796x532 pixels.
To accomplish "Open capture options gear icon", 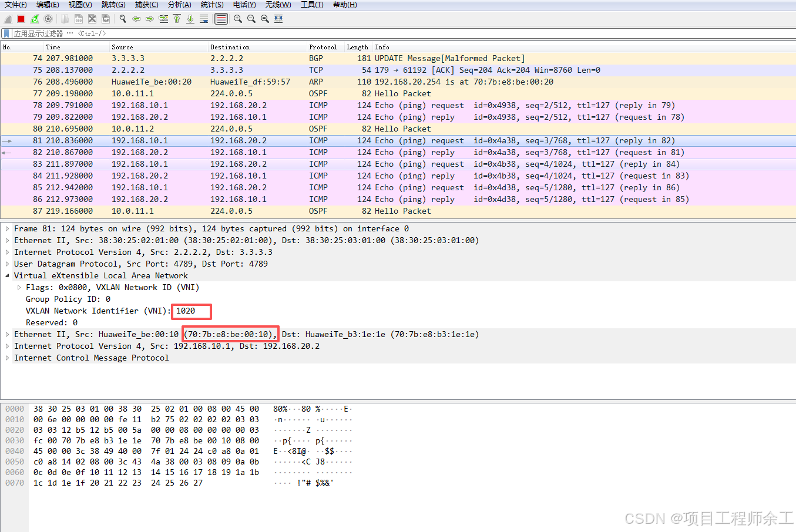I will [x=48, y=19].
